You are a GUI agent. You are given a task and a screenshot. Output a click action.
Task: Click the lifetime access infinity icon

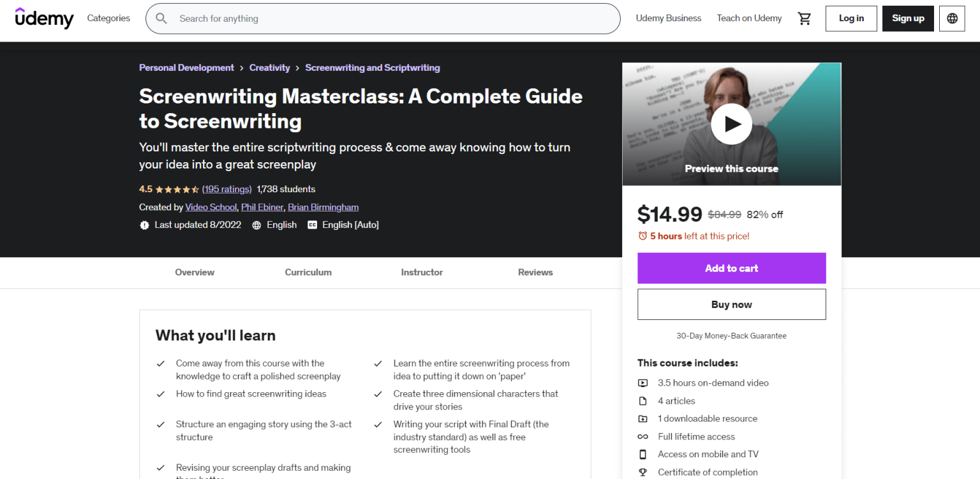pyautogui.click(x=643, y=436)
